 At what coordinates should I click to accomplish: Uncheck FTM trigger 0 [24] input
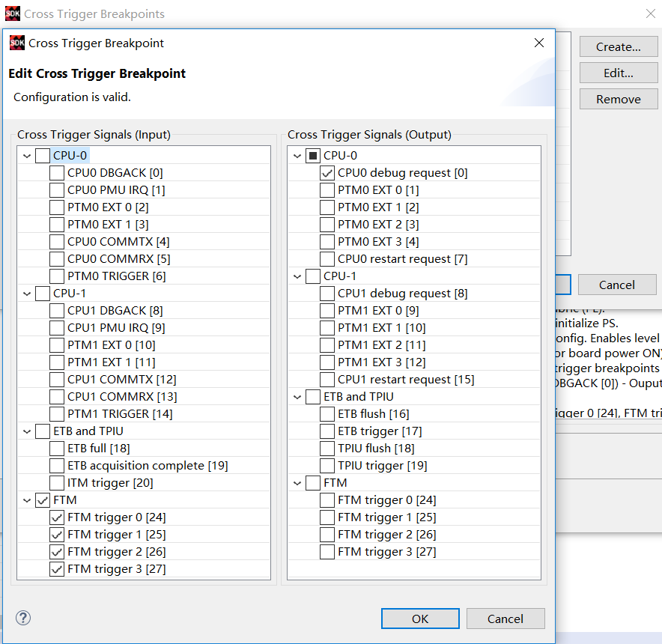[x=57, y=517]
